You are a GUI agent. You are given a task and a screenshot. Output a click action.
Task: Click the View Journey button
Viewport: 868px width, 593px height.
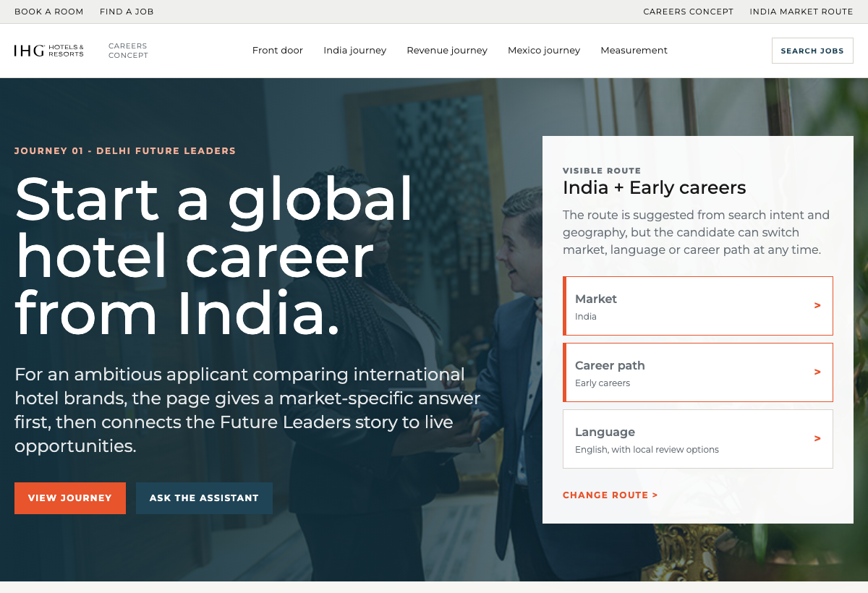click(x=70, y=498)
